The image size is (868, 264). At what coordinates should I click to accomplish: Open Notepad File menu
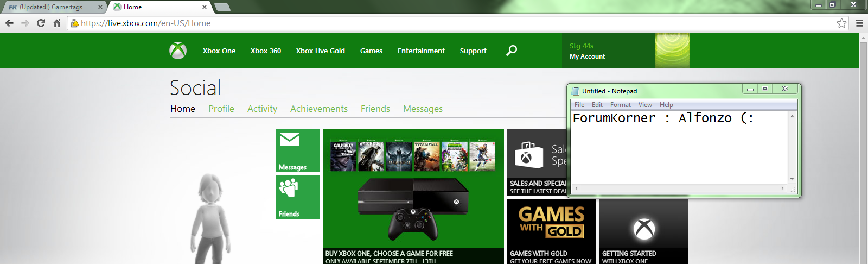coord(579,105)
